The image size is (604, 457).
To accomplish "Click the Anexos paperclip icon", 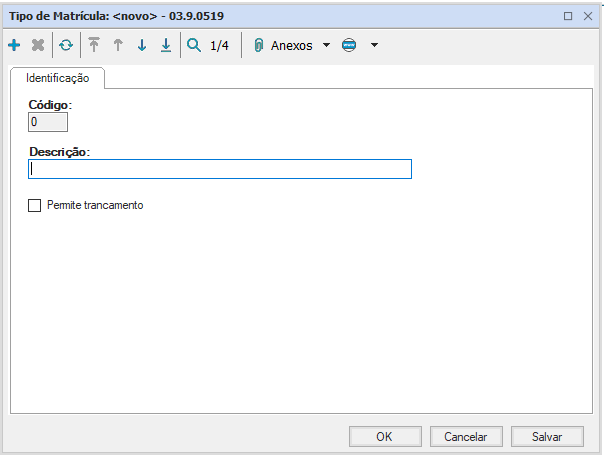I will click(258, 46).
